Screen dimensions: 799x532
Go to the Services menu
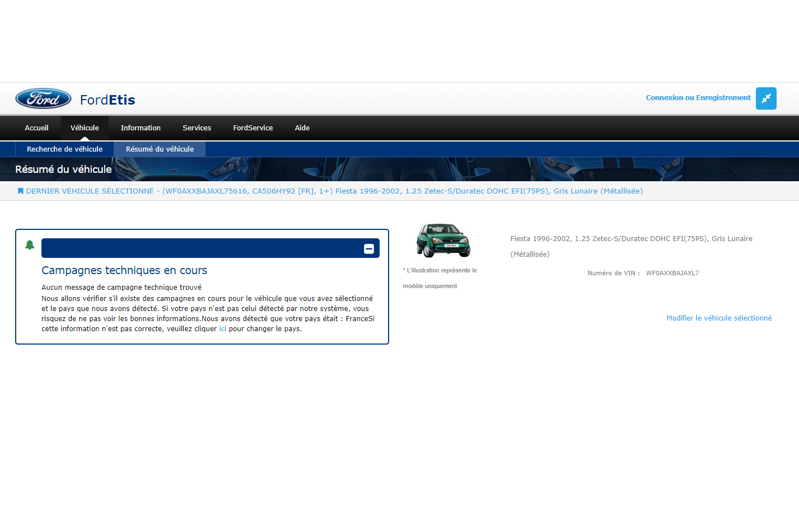coord(197,128)
